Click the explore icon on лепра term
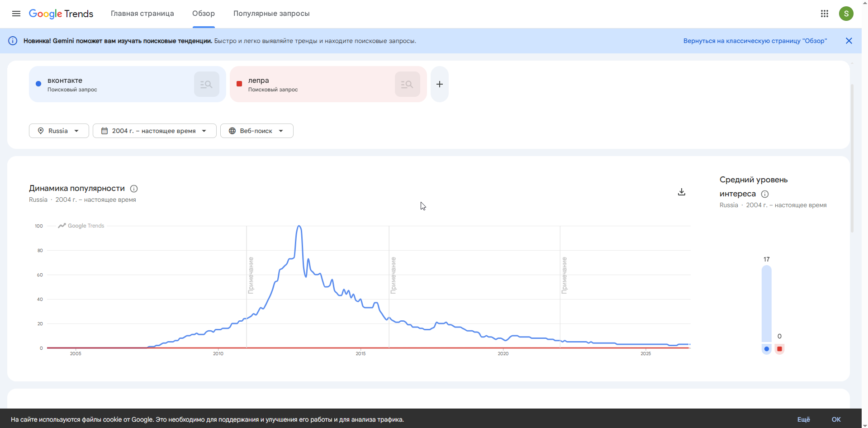868x428 pixels. click(408, 84)
